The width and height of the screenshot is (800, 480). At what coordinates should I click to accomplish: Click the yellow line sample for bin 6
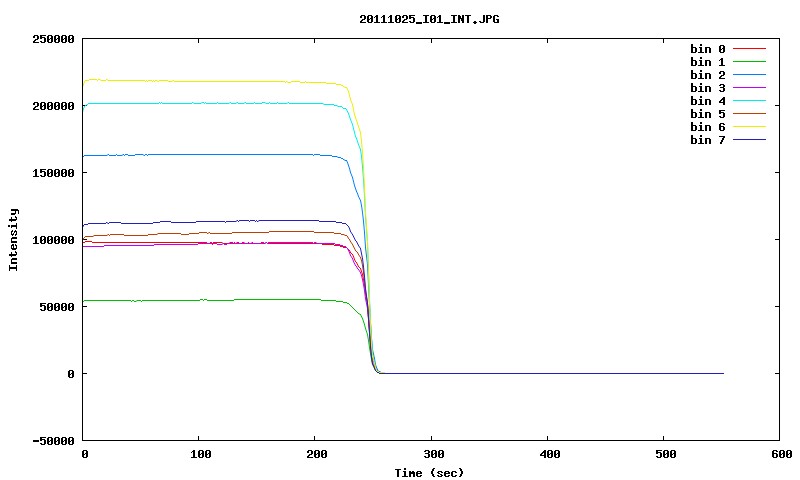(749, 126)
